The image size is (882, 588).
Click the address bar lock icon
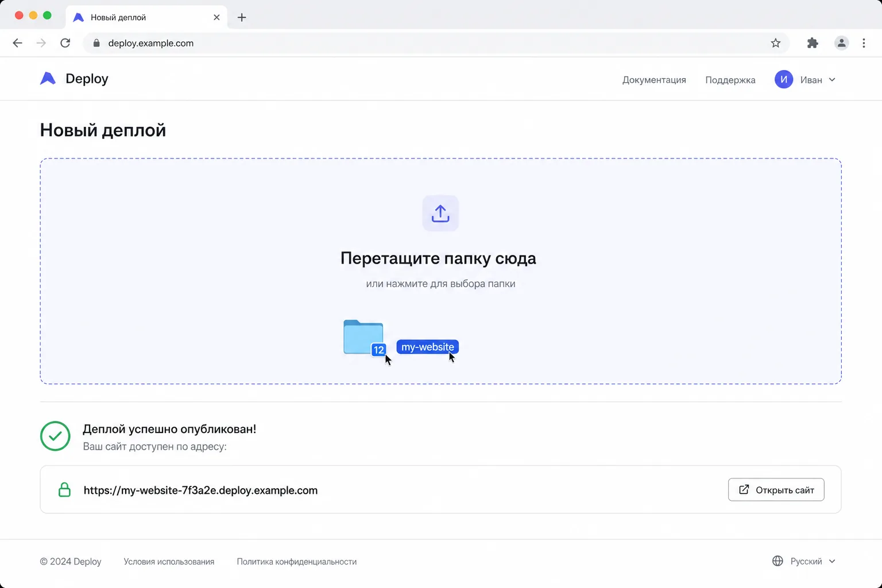pos(96,43)
